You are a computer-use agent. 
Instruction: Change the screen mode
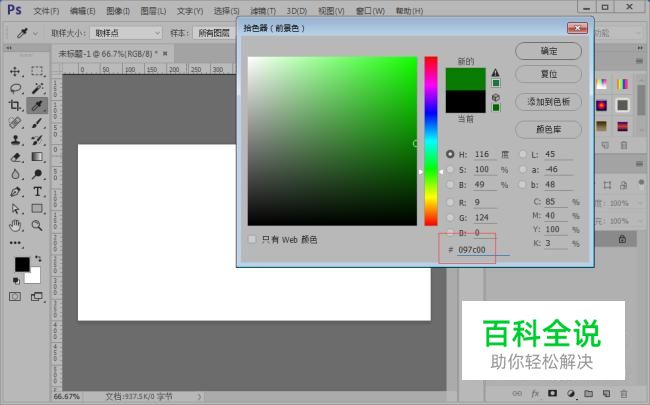(x=37, y=296)
